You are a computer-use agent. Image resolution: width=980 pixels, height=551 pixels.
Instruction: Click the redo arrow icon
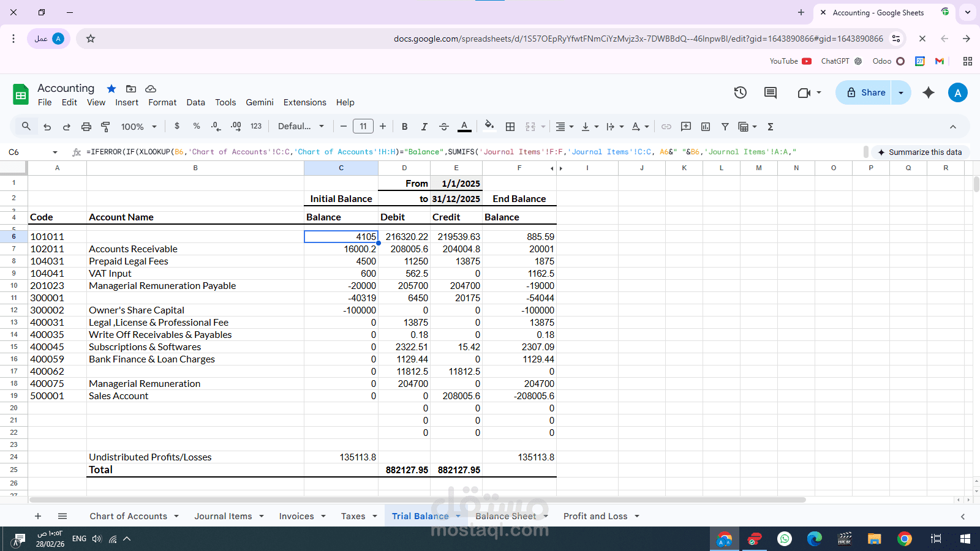click(x=66, y=127)
